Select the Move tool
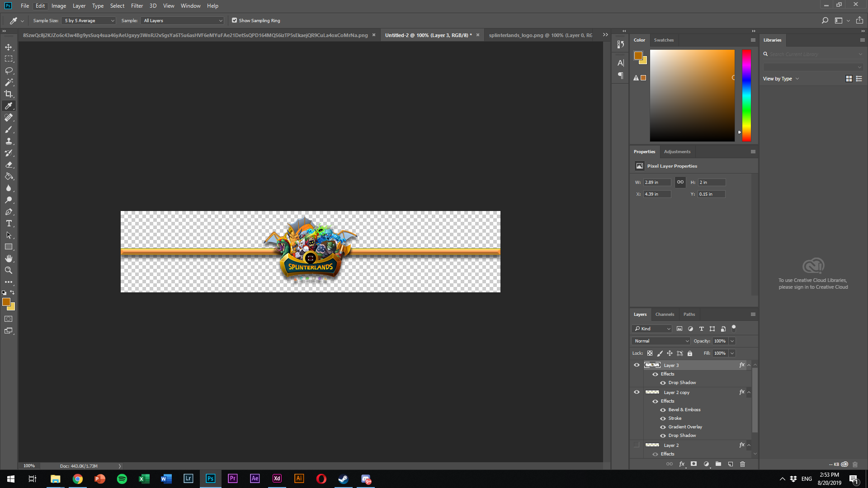This screenshot has height=488, width=868. point(9,47)
